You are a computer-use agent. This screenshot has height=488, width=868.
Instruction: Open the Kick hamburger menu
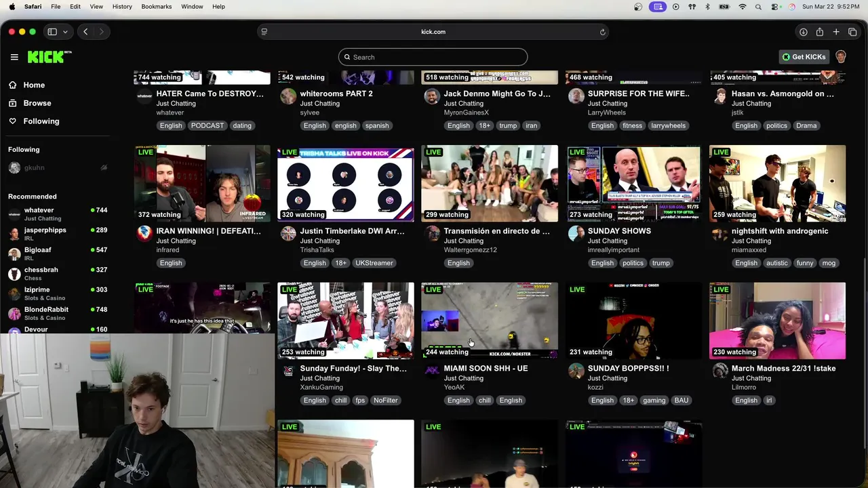[14, 57]
